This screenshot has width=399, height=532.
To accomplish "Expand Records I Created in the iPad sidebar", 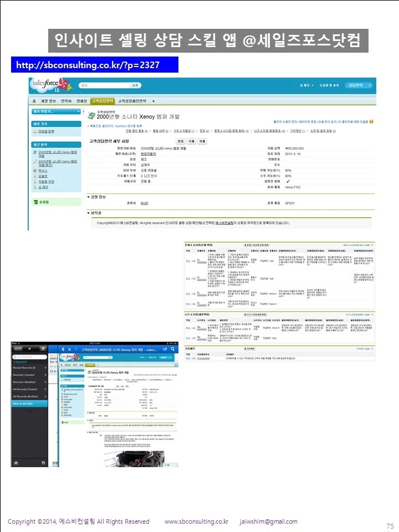I will coord(29,375).
